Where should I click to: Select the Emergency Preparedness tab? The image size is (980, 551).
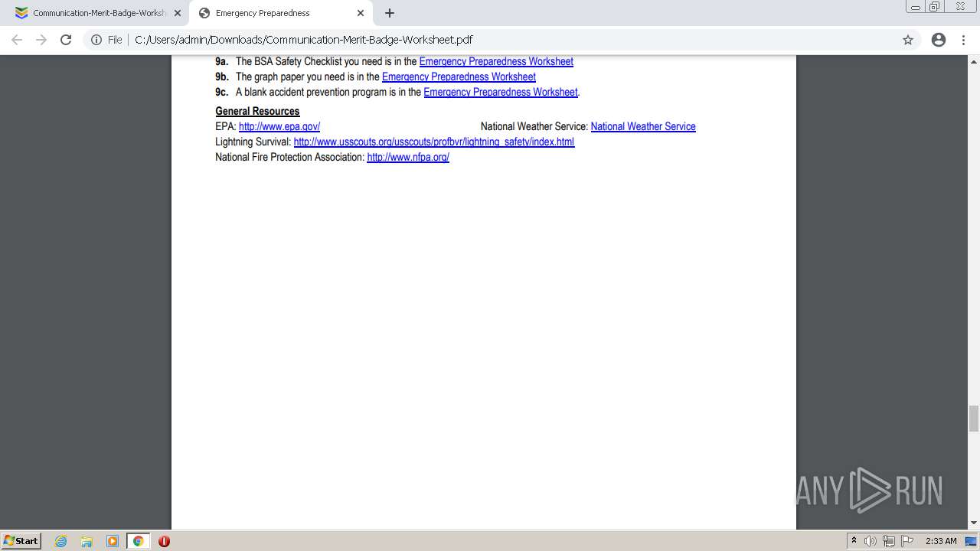point(281,13)
